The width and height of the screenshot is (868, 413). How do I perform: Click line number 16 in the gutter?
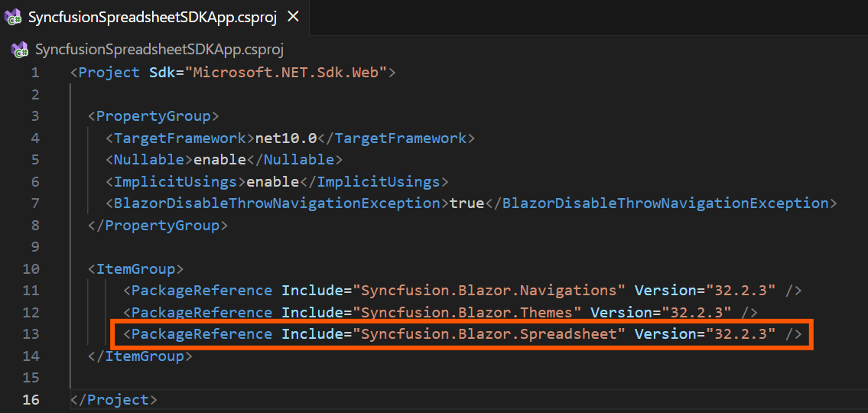31,399
